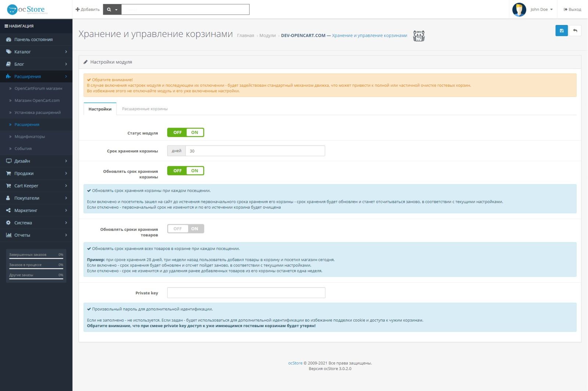
Task: Open OpenCartForum магазин submenu item
Action: [36, 89]
